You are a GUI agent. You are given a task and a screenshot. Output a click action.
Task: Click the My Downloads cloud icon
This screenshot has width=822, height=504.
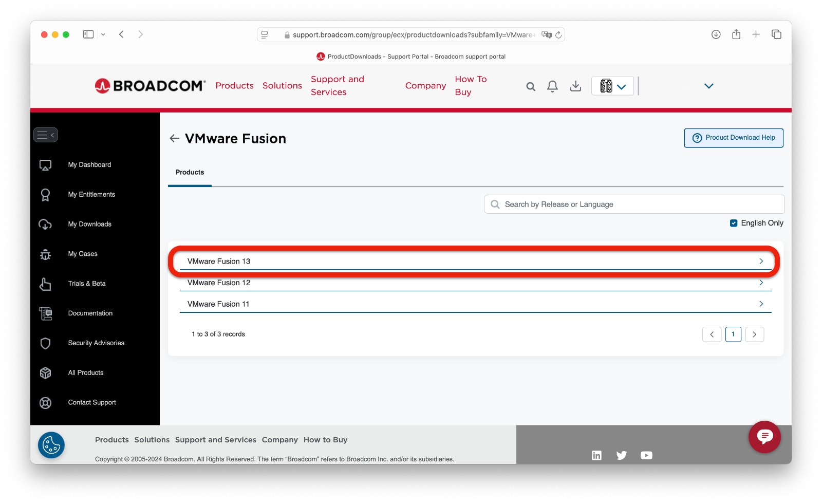point(45,225)
